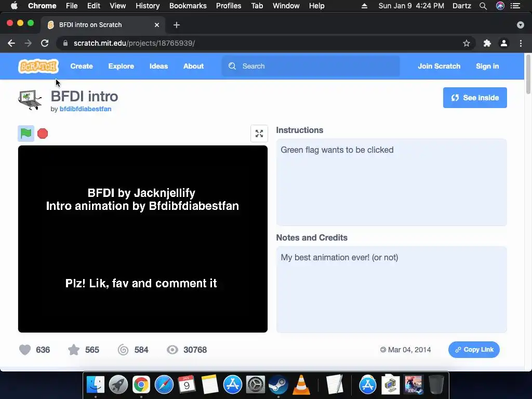Viewport: 532px width, 399px height.
Task: Open Finder from the Dock
Action: point(96,385)
